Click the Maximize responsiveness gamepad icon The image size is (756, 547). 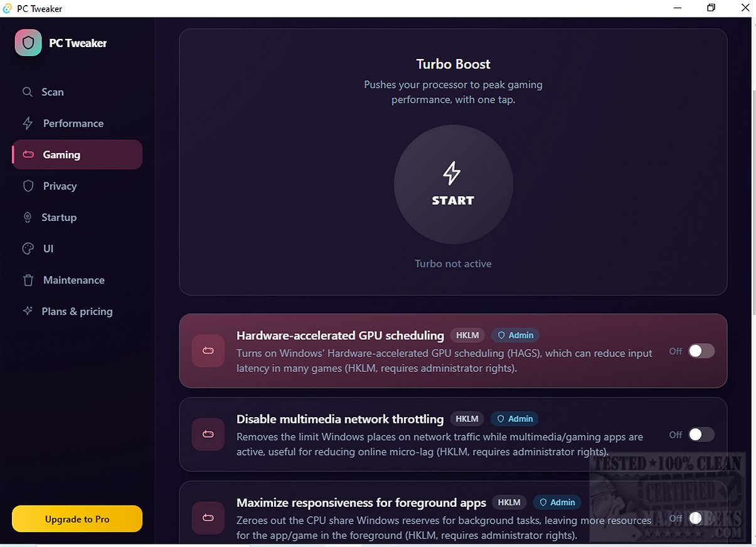click(x=208, y=518)
